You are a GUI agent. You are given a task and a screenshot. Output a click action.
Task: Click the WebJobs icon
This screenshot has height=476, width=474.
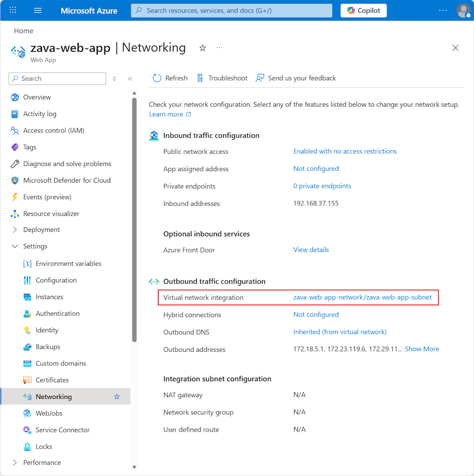tap(27, 413)
